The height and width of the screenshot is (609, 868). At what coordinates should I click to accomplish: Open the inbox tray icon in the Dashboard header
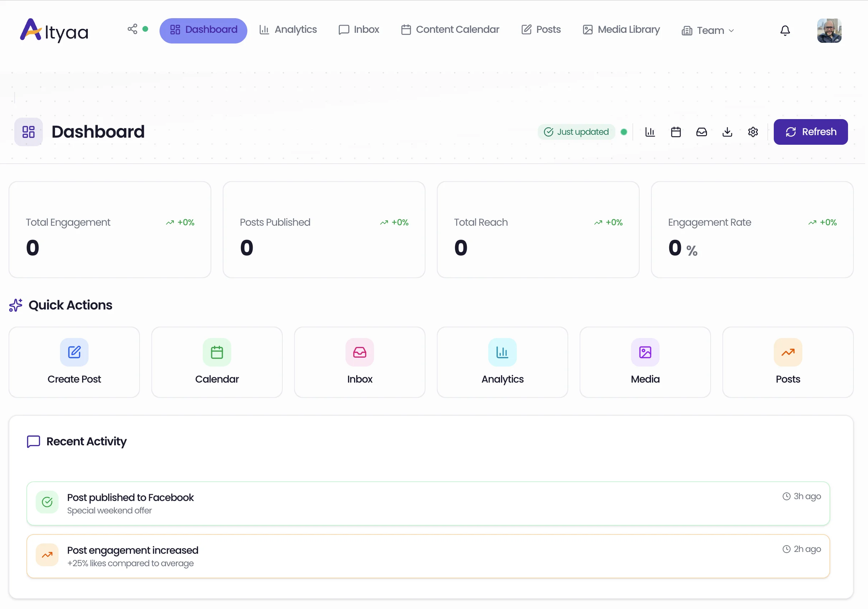tap(702, 132)
